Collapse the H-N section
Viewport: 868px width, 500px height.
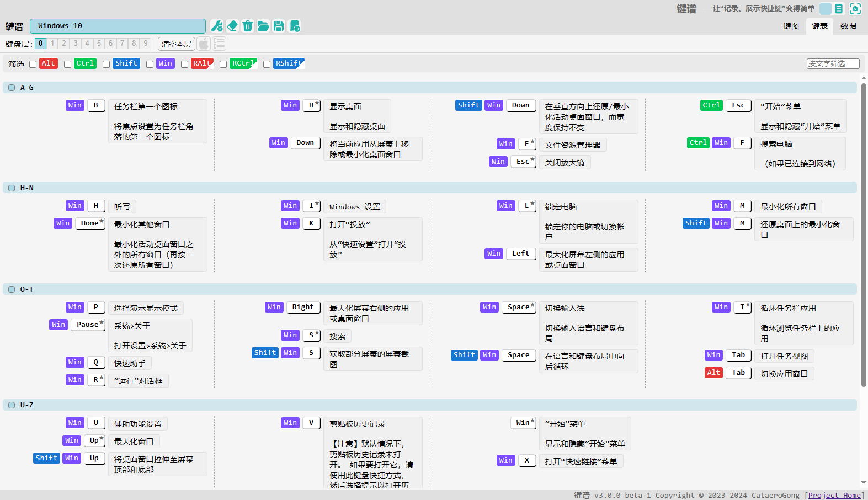12,188
